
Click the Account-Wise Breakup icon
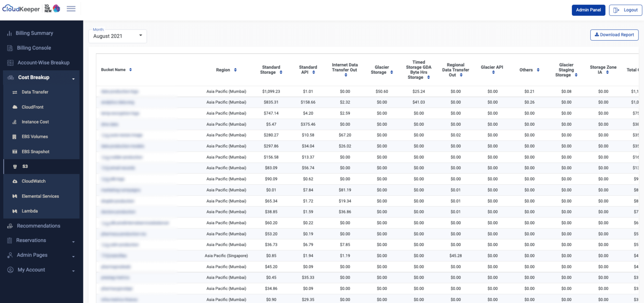(9, 62)
